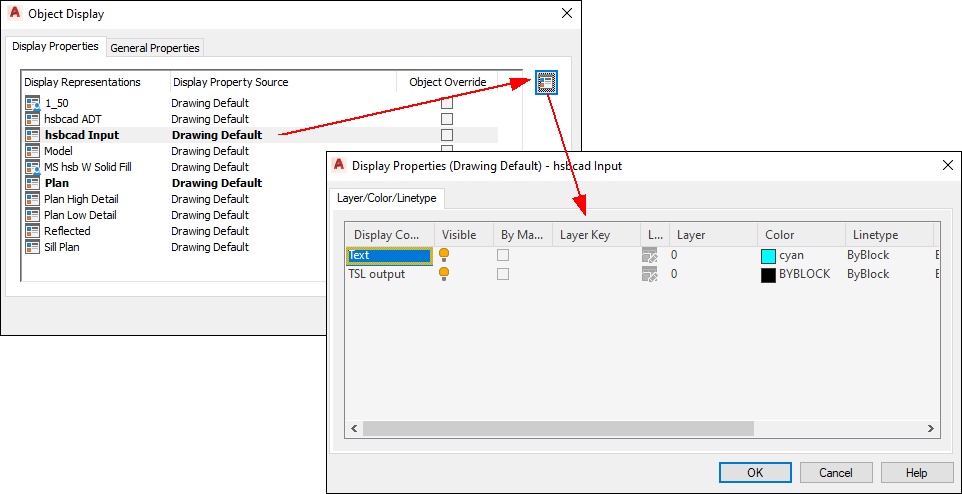Click the Sill Plan representation icon

[x=33, y=247]
